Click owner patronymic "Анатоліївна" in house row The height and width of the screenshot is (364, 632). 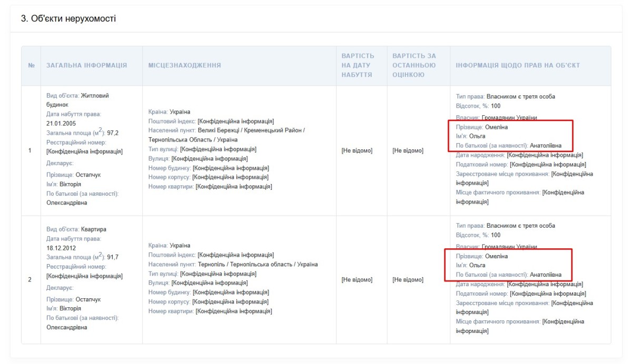[546, 146]
